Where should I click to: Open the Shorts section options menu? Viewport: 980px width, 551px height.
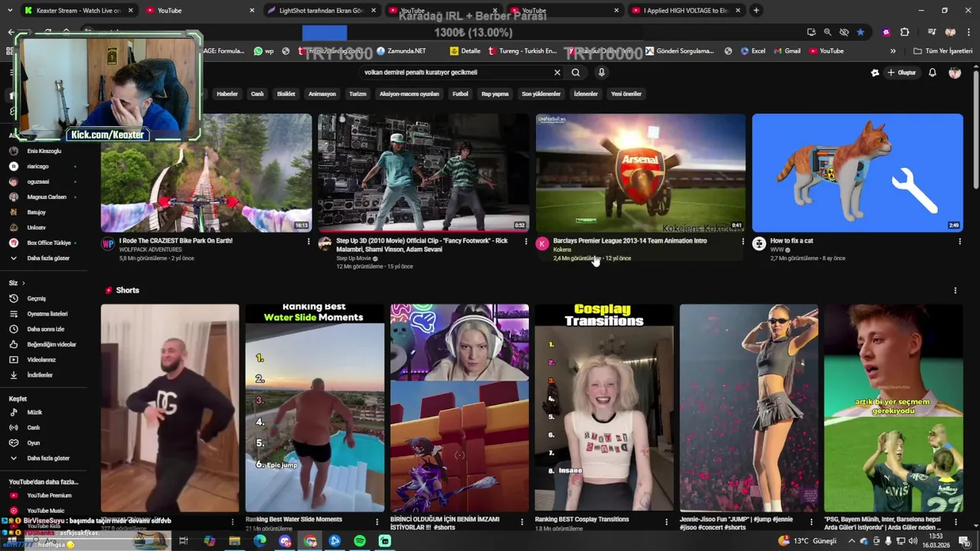[x=955, y=290]
